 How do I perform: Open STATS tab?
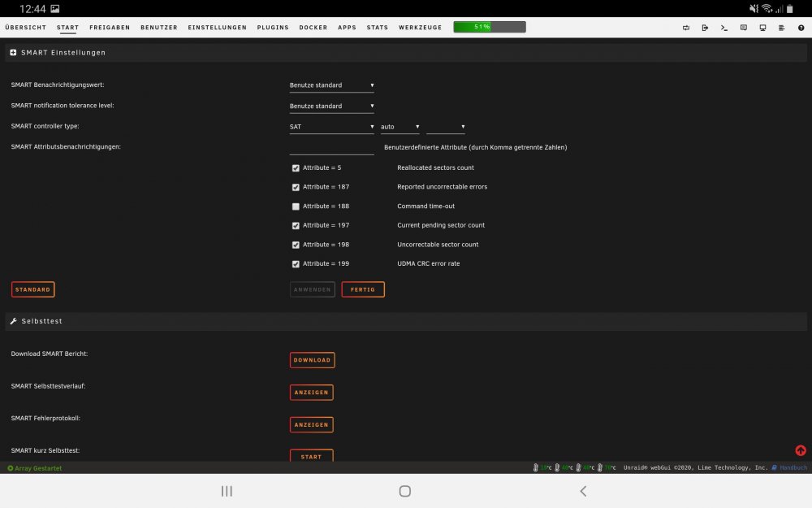point(378,28)
